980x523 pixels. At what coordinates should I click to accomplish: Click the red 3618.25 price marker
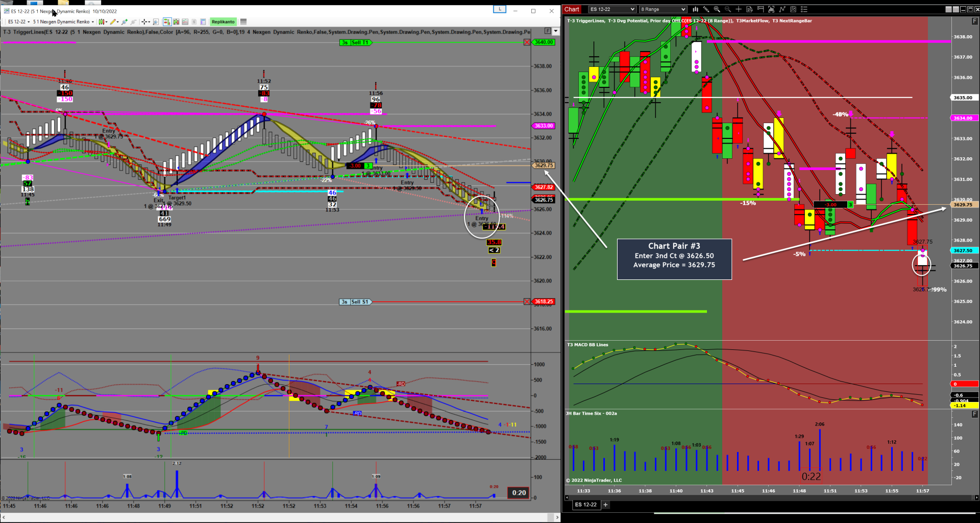coord(544,302)
